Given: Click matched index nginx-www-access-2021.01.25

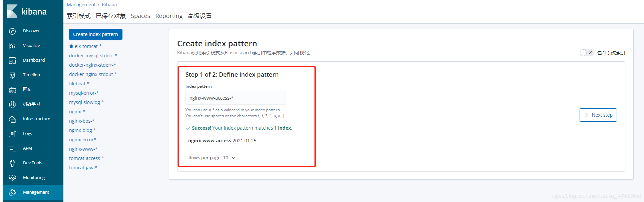Looking at the screenshot, I should tap(222, 141).
